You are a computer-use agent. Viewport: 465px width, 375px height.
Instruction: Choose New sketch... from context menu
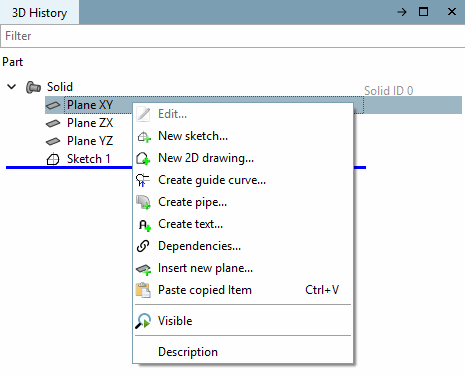pos(243,136)
